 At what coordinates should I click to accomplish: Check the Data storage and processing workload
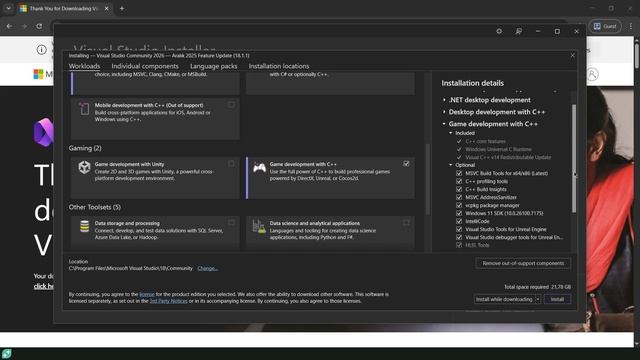tap(231, 222)
